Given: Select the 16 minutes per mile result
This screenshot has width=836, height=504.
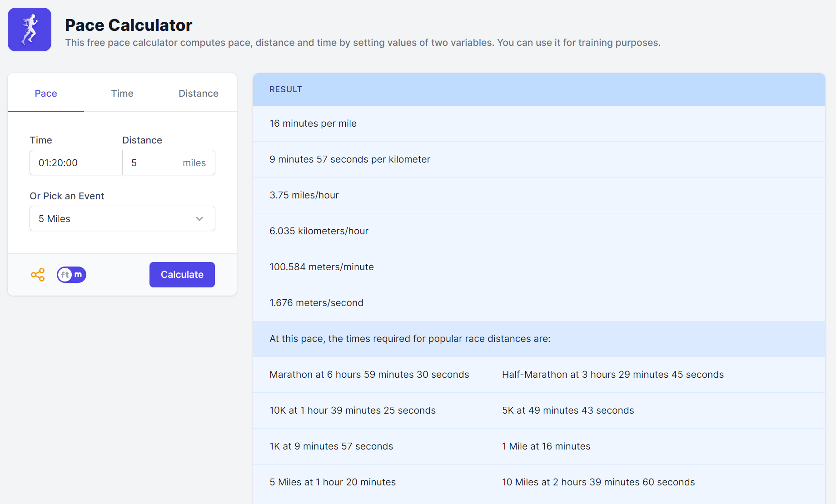Looking at the screenshot, I should [313, 124].
